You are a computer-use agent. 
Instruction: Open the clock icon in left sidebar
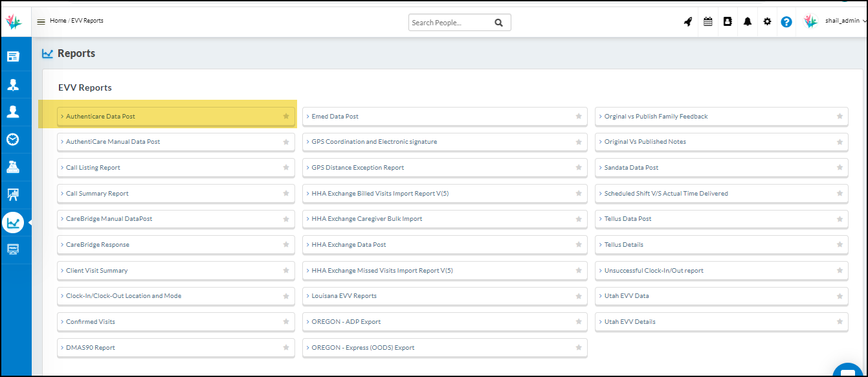click(13, 139)
